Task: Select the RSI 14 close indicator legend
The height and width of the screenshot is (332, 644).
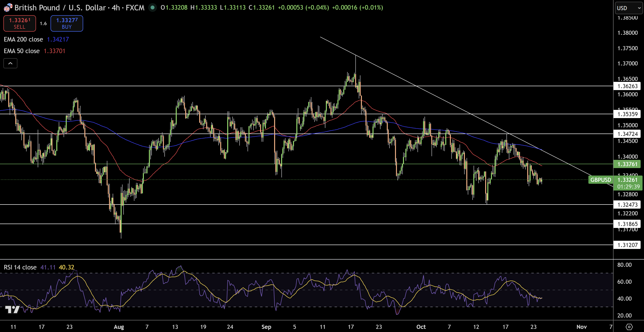Action: [20, 267]
